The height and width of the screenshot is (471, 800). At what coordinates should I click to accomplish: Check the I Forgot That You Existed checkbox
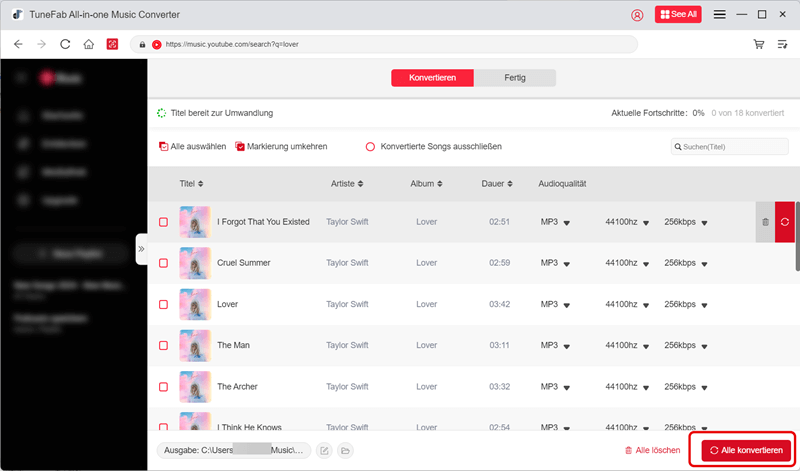pos(163,222)
